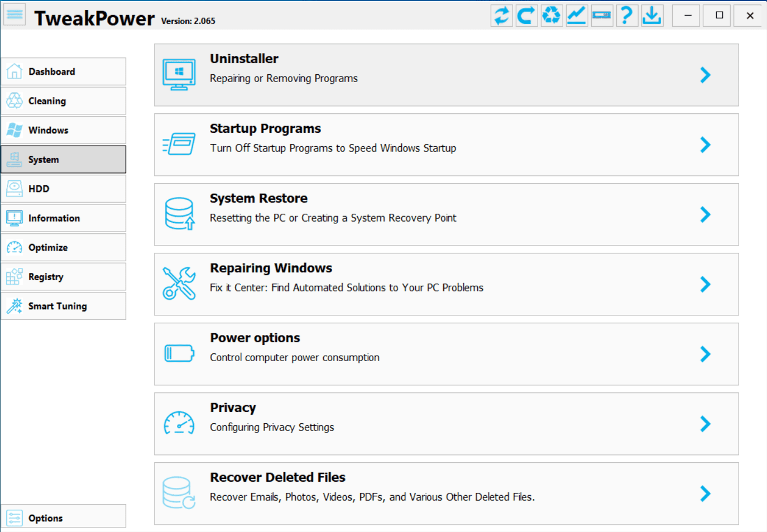The width and height of the screenshot is (767, 532).
Task: Expand the Recover Deleted Files row chevron
Action: (x=706, y=493)
